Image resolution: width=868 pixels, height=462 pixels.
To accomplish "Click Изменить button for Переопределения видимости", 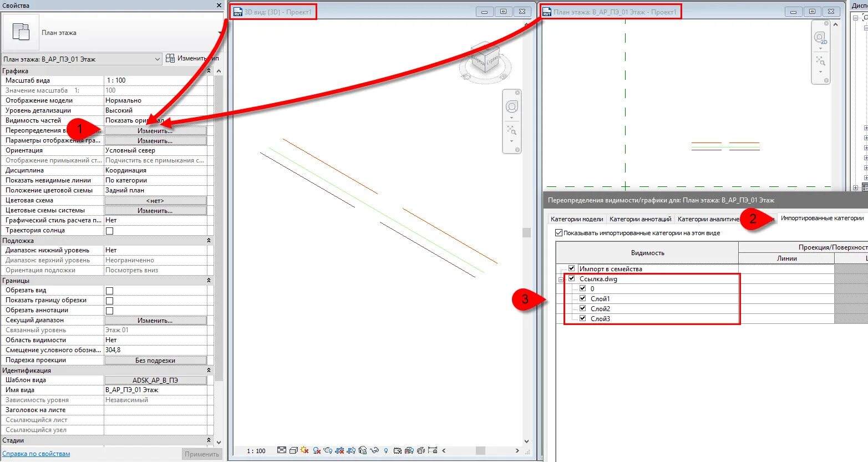I will 155,131.
